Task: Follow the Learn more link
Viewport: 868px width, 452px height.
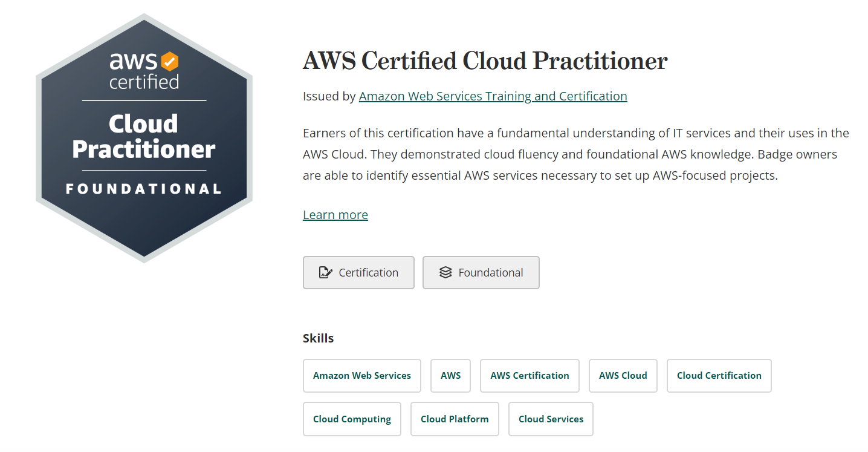Action: (335, 215)
